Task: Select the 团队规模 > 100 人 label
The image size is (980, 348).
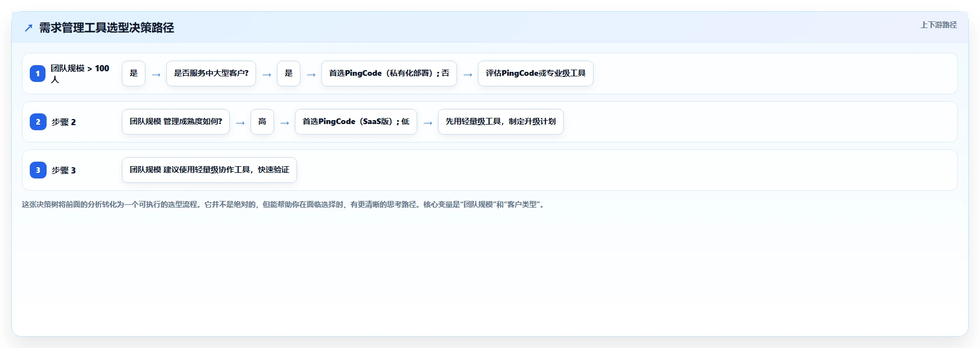Action: (80, 74)
